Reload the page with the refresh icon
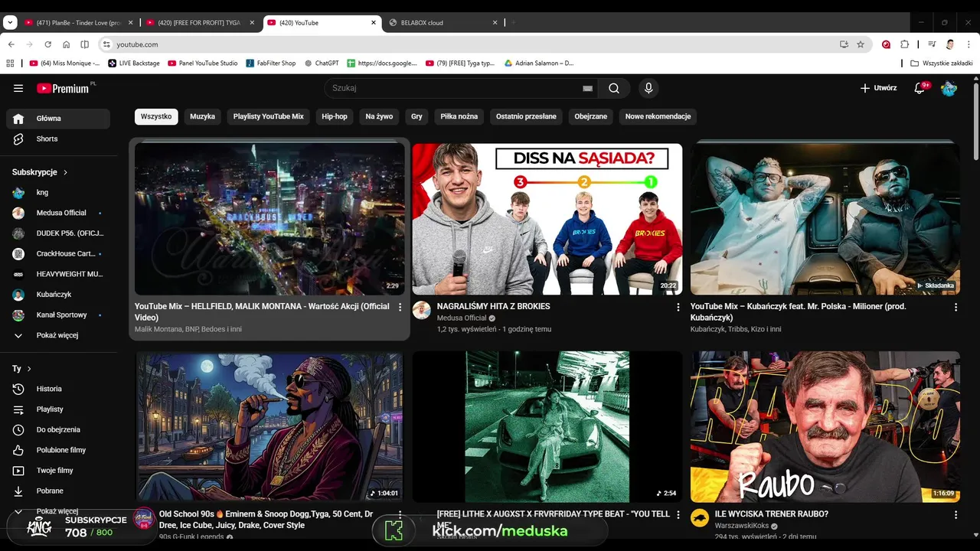 coord(47,44)
